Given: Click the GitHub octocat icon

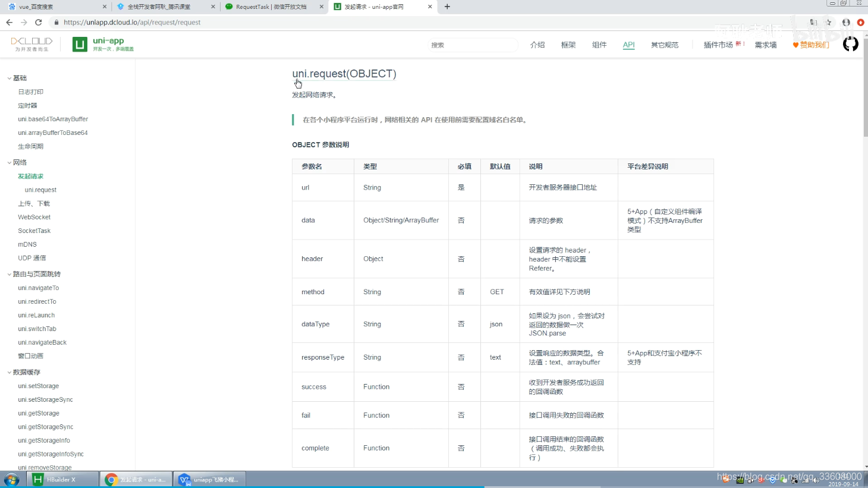Looking at the screenshot, I should [x=851, y=44].
